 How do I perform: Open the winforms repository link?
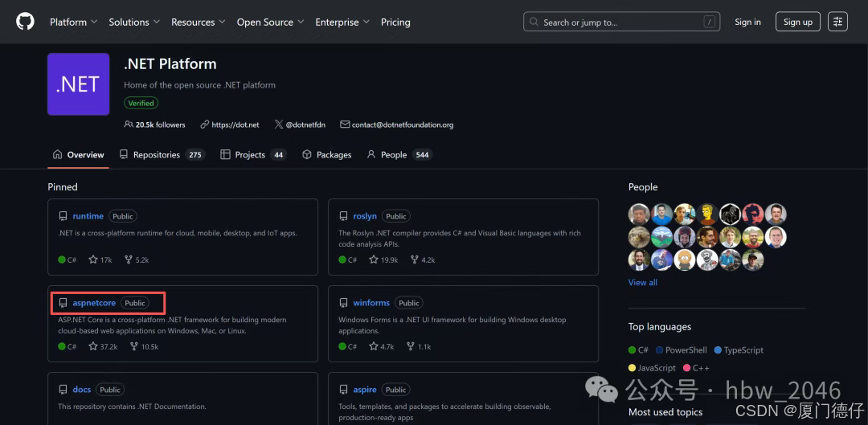pos(371,303)
